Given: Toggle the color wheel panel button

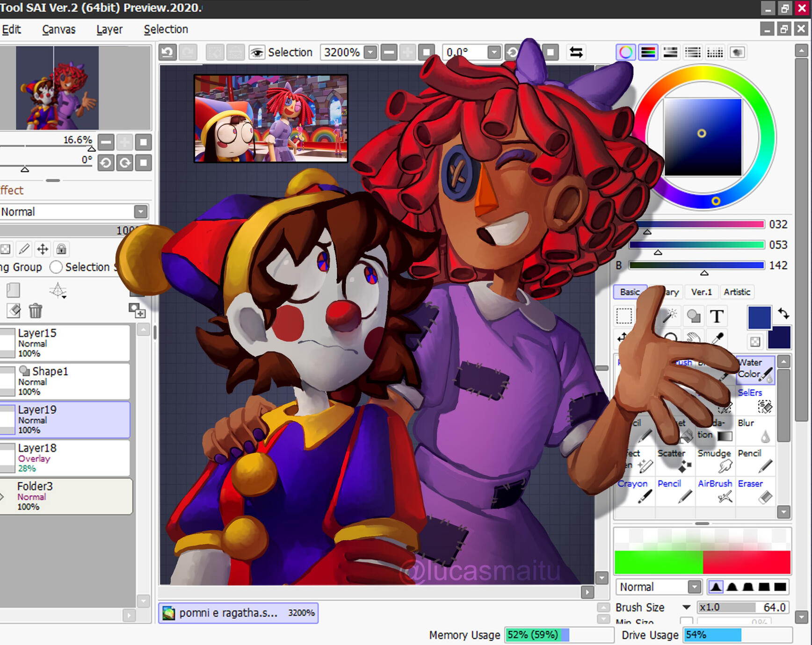Looking at the screenshot, I should pos(625,52).
